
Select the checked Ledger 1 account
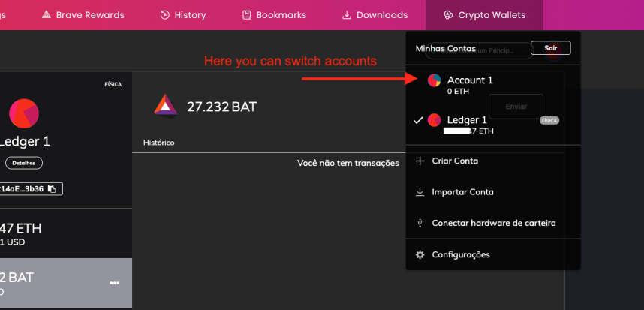pos(493,125)
